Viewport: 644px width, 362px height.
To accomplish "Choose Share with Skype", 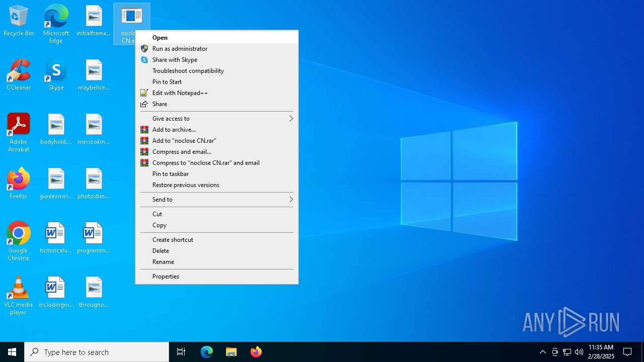I will [217, 59].
